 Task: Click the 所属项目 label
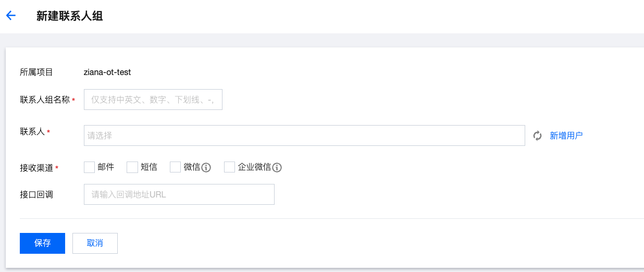pos(36,72)
